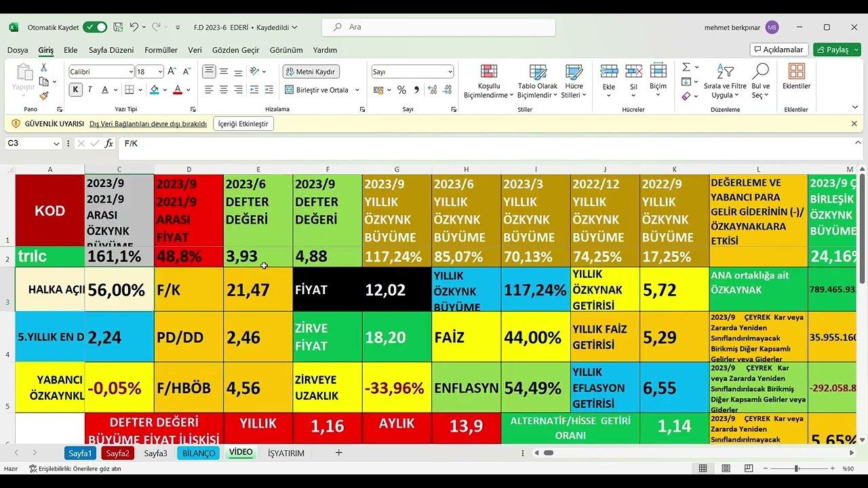Click the Copy icon in Pano group
This screenshot has width=868, height=488.
[43, 82]
